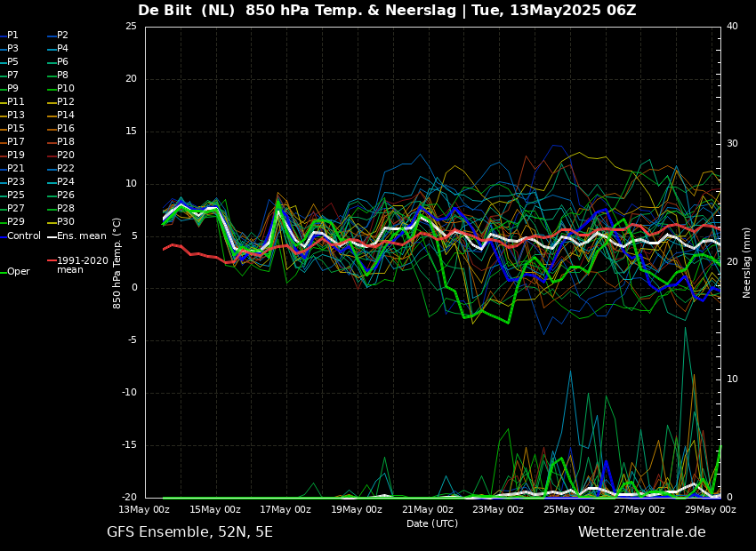Viewport: 756px width, 551px height.
Task: Click the P16 legend entry
Action: click(66, 129)
